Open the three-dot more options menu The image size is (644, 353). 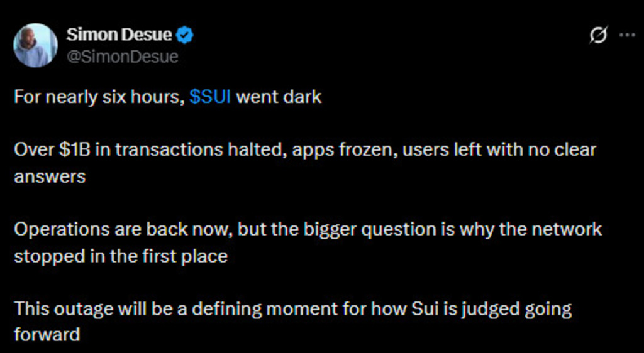(627, 36)
